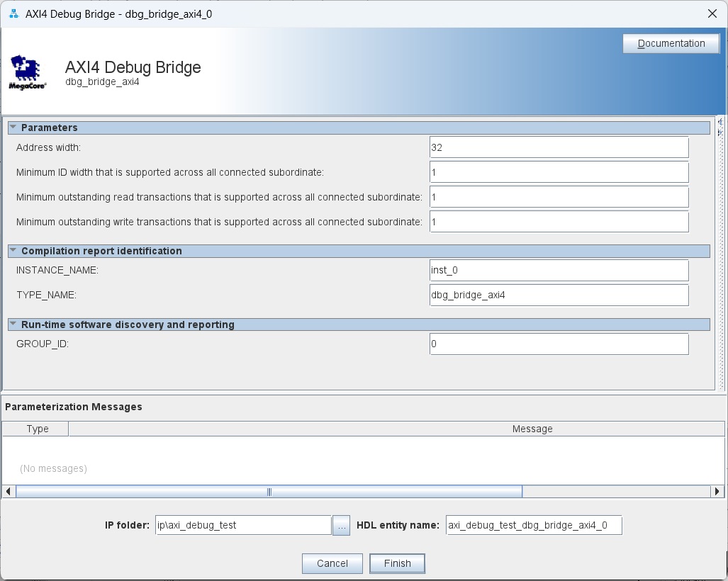
Task: Click the GROUP_ID input field
Action: point(559,344)
